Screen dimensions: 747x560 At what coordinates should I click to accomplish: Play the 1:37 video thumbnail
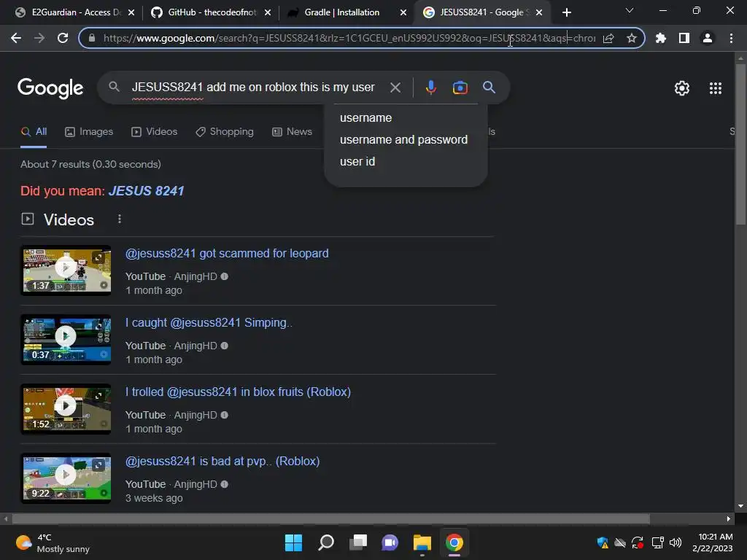(66, 270)
